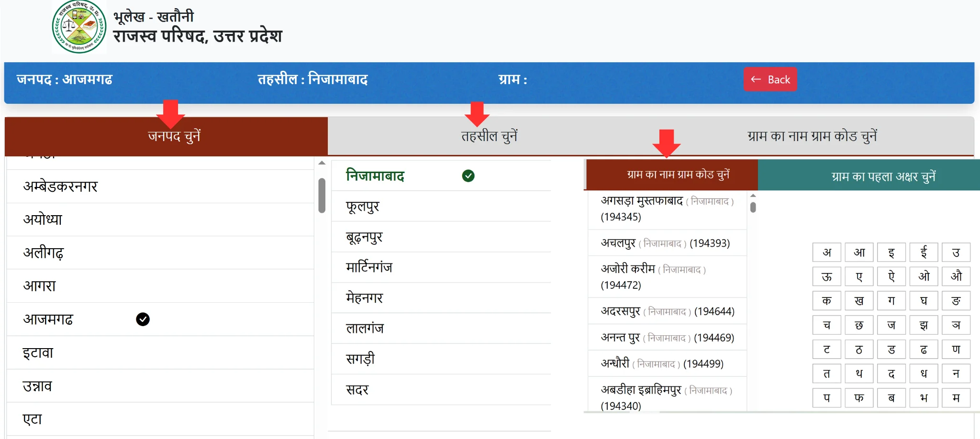Filter villages by letter ग
The image size is (980, 439).
pos(891,301)
